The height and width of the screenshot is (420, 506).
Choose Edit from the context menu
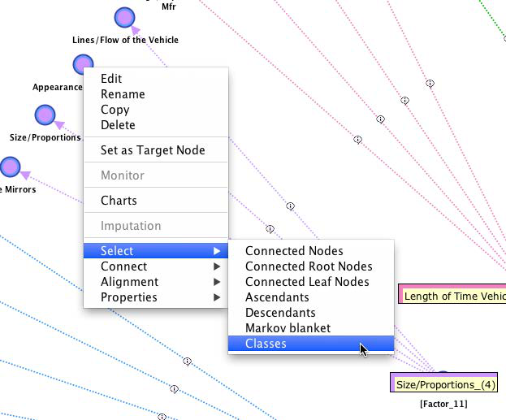tap(111, 79)
